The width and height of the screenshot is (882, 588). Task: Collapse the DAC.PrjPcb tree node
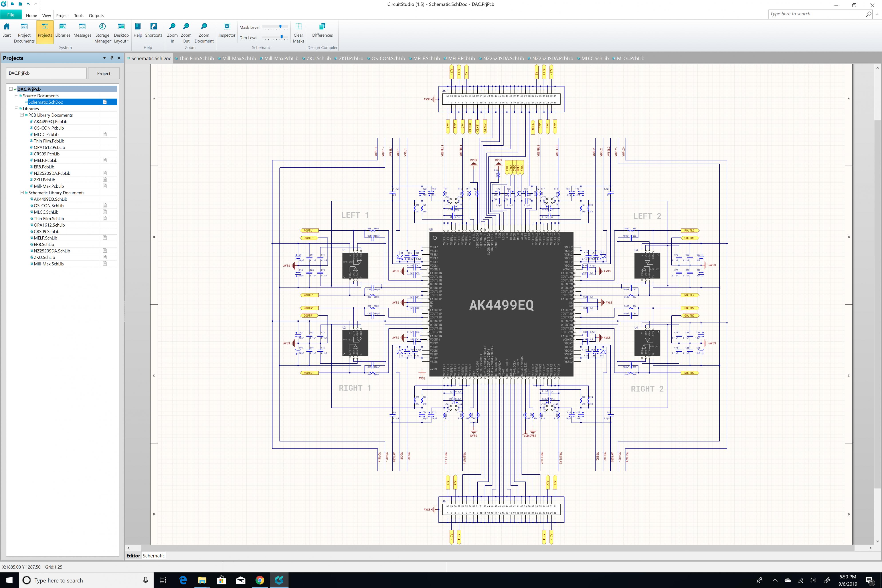[x=11, y=89]
